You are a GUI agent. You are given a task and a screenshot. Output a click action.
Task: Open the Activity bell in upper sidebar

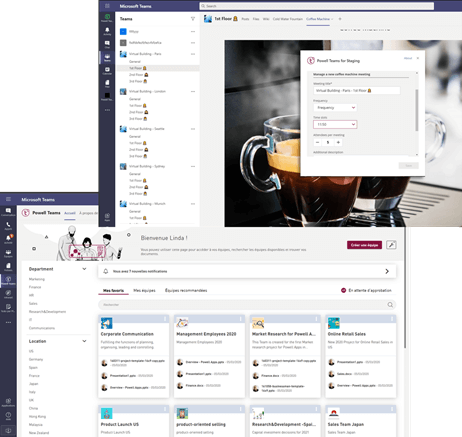coord(107,31)
